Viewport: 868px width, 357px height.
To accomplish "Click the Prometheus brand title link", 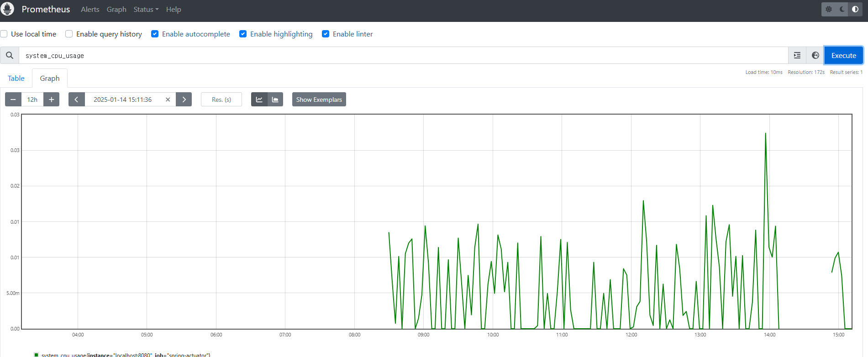I will click(x=46, y=9).
